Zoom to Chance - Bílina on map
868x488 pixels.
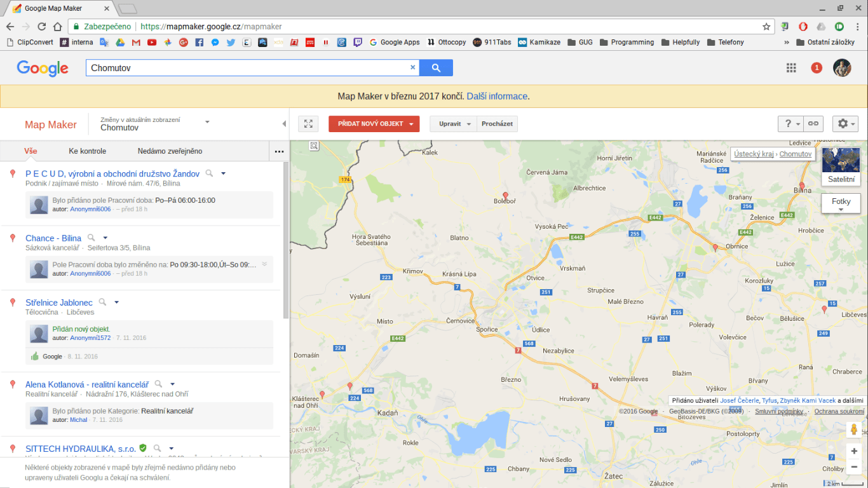pos(92,238)
